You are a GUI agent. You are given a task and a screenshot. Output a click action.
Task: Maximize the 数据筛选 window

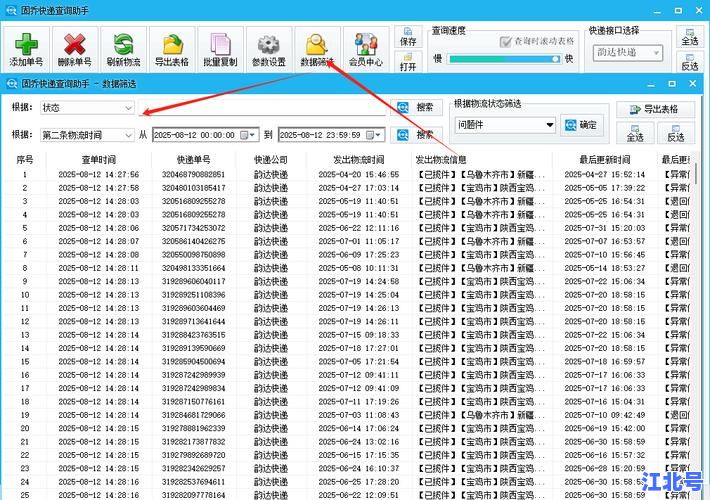(x=672, y=84)
